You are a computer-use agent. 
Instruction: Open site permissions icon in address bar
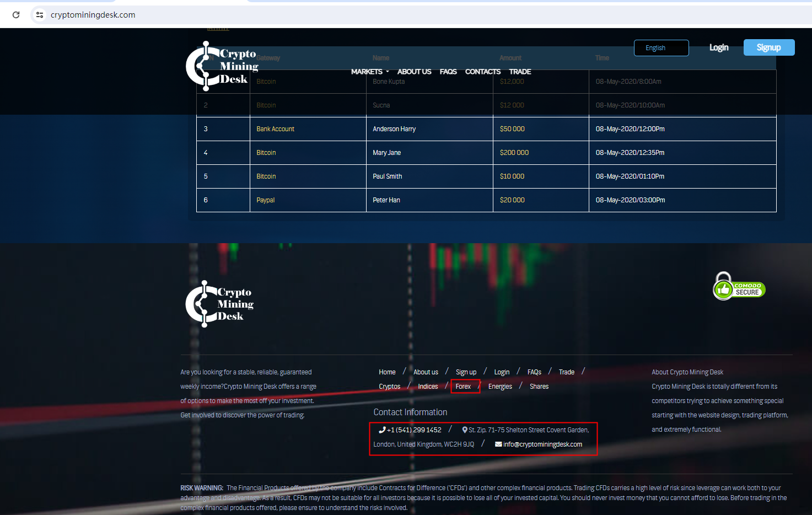tap(39, 15)
